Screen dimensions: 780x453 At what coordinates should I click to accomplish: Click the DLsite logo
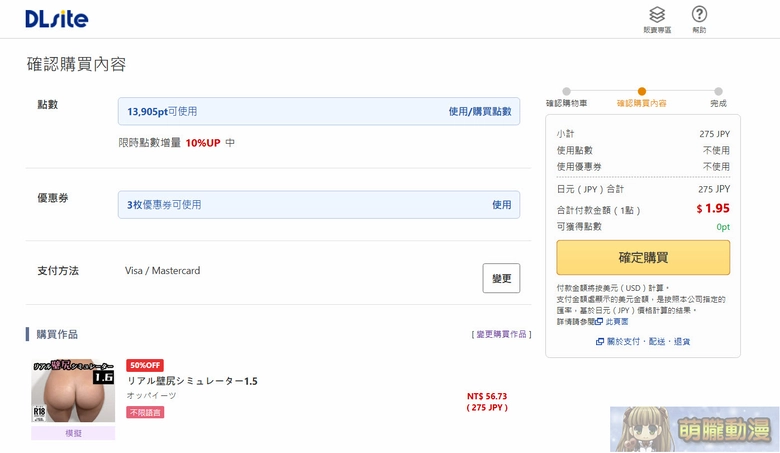click(57, 18)
